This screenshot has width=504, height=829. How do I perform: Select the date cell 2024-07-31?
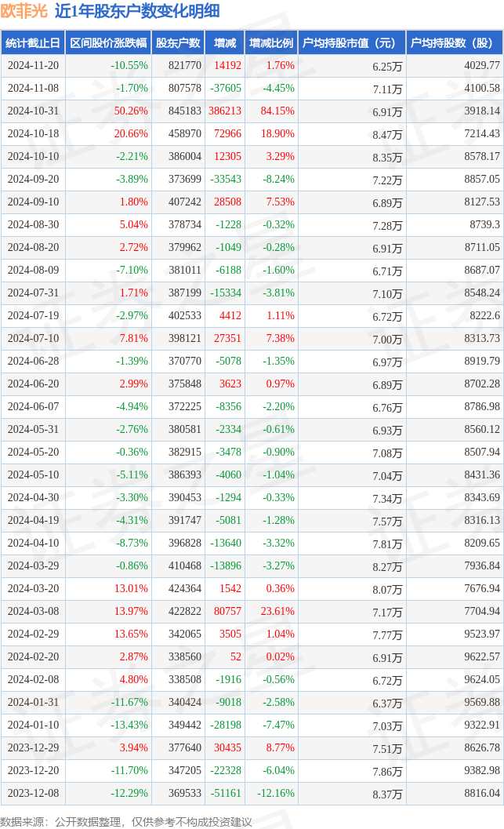click(33, 293)
